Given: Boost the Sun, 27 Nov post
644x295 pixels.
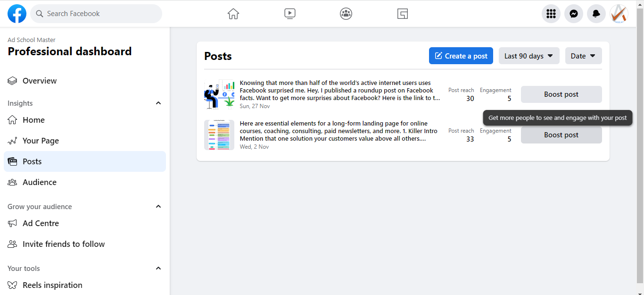Looking at the screenshot, I should coord(561,94).
